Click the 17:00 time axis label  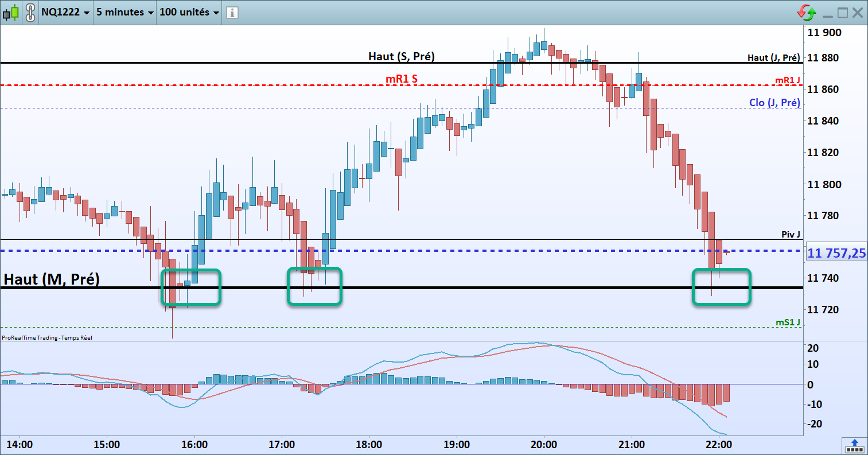coord(282,445)
